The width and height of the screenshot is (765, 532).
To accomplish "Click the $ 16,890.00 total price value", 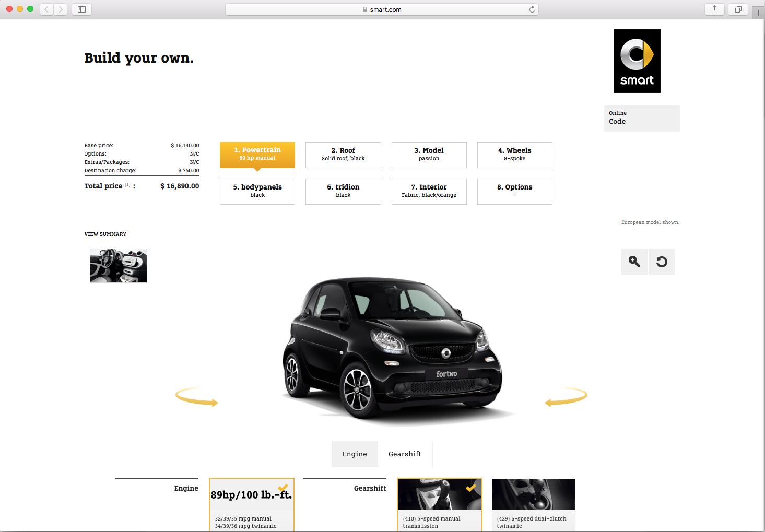I will (180, 186).
